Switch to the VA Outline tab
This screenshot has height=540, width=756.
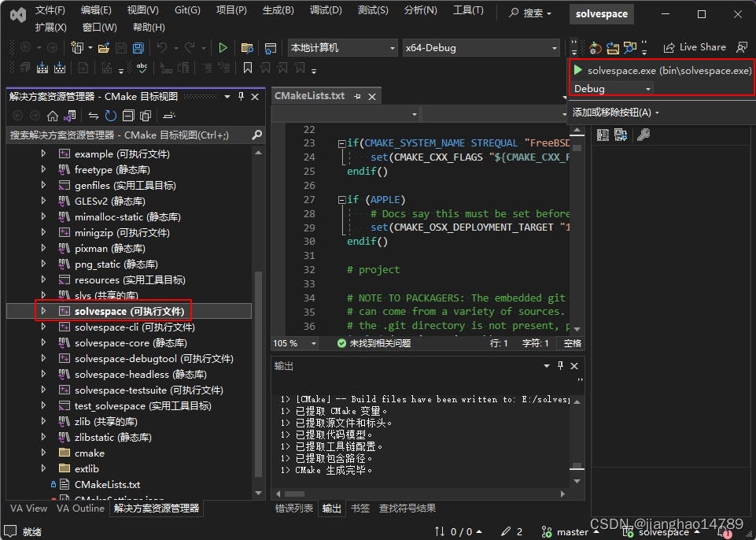click(80, 509)
